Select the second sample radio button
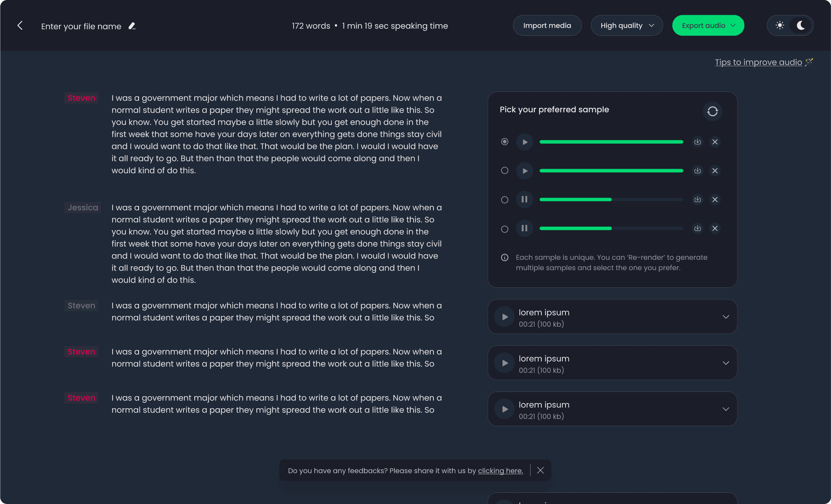The width and height of the screenshot is (831, 504). [504, 170]
